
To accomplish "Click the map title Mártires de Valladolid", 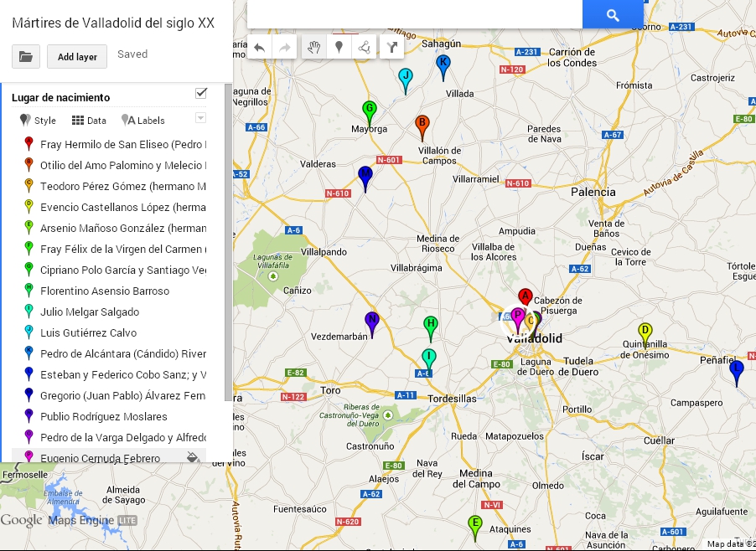I will [113, 23].
